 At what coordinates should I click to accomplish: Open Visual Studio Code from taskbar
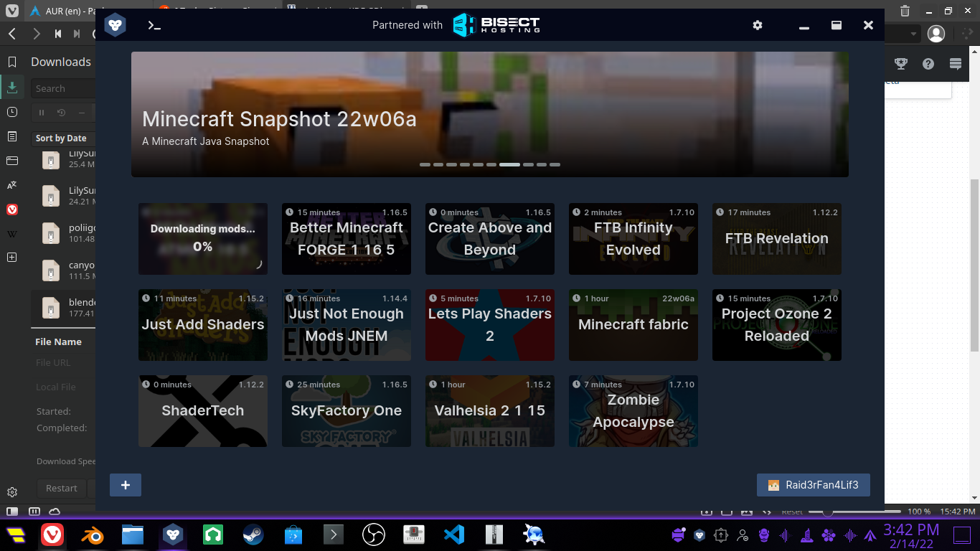point(454,534)
